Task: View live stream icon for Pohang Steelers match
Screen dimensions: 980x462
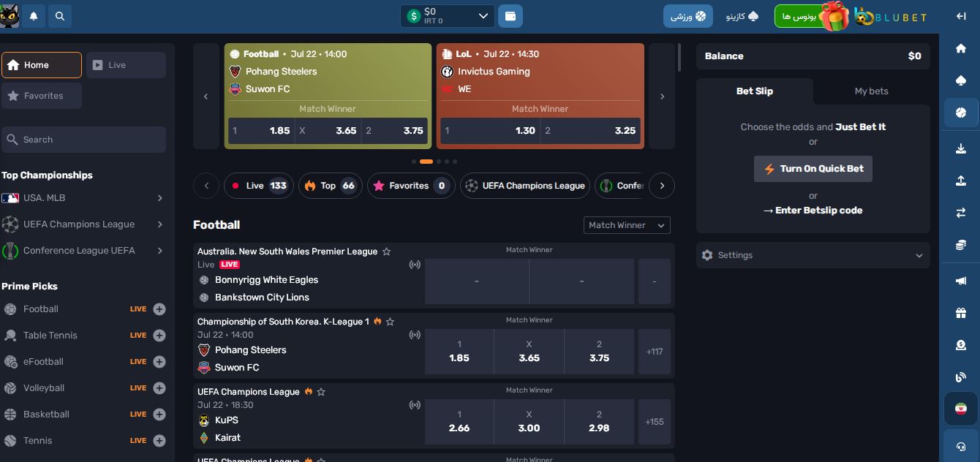Action: (x=415, y=335)
